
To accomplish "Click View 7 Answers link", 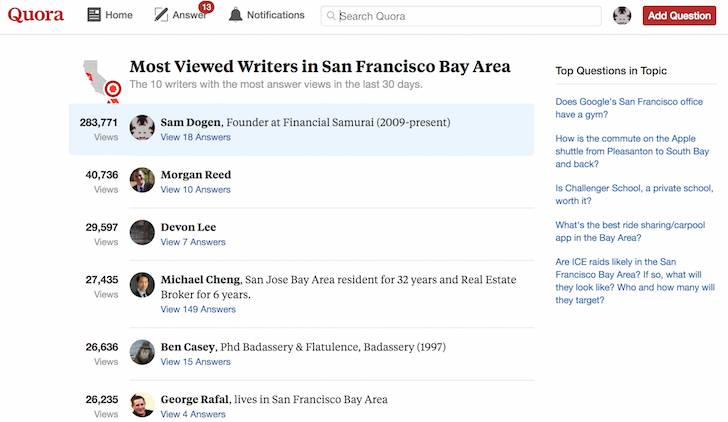I will pyautogui.click(x=193, y=242).
